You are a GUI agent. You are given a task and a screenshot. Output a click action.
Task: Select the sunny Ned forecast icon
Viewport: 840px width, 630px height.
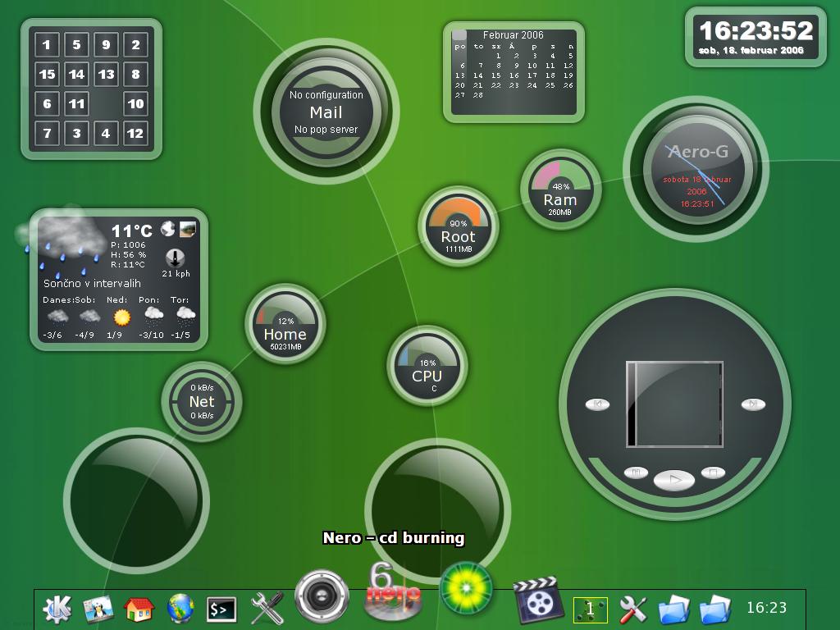(122, 317)
